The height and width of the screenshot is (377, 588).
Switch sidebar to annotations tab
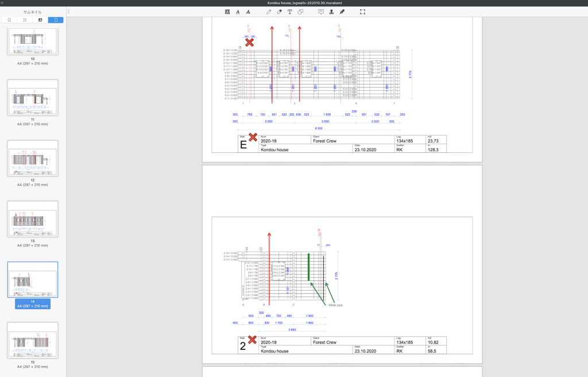click(40, 20)
